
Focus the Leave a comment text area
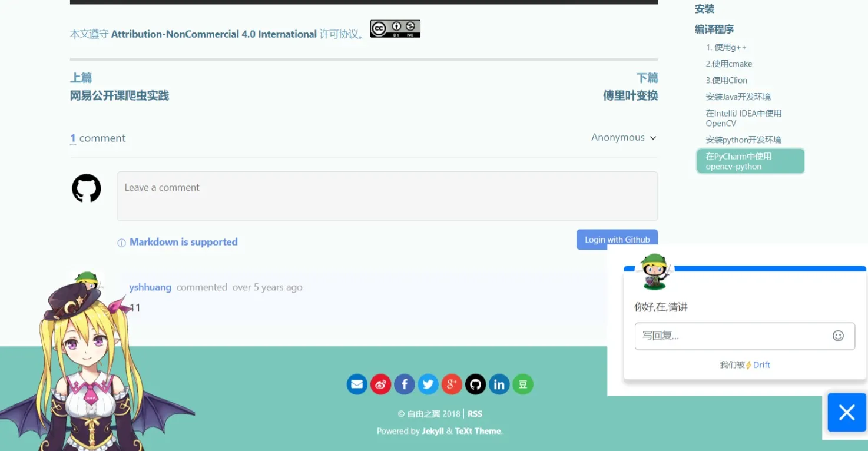pyautogui.click(x=387, y=196)
